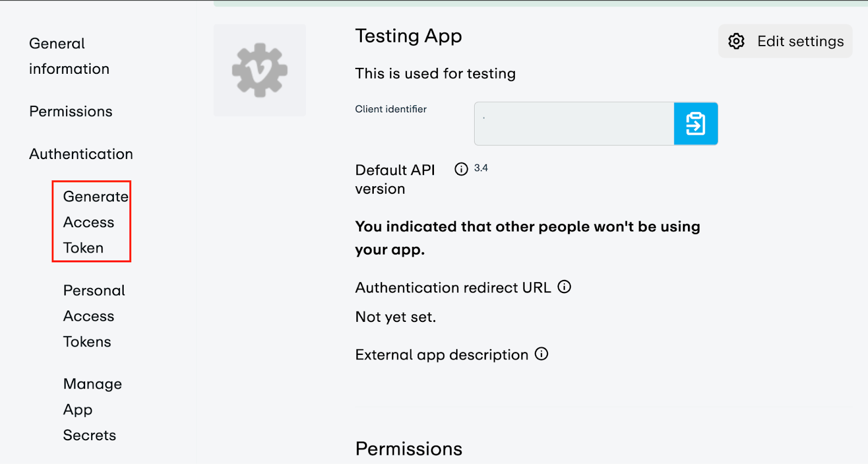Screen dimensions: 868x464
Task: Click the Permissions heading in the main content
Action: tap(409, 449)
